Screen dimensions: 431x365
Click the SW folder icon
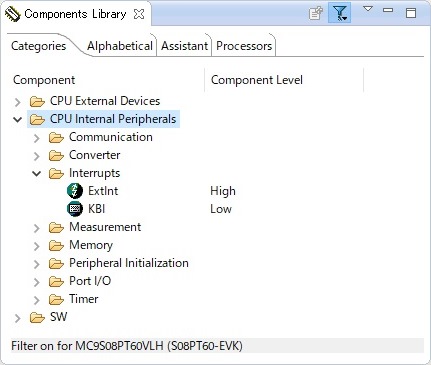37,317
